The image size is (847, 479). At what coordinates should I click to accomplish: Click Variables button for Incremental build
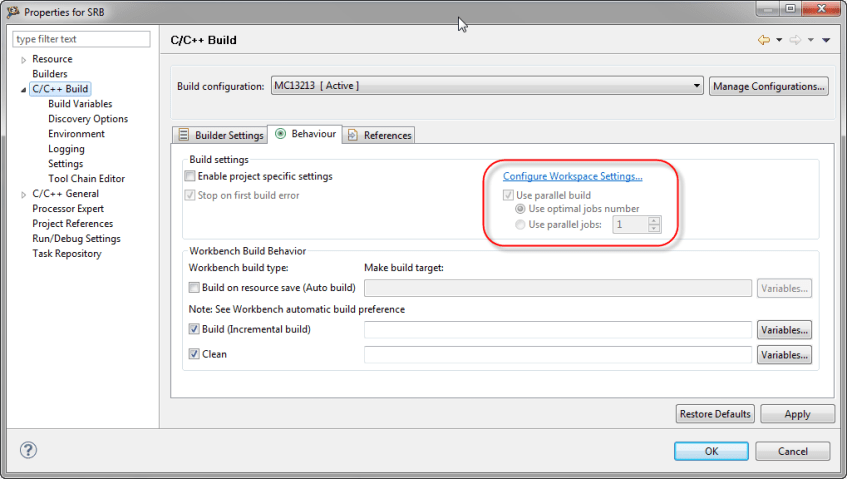(x=784, y=329)
